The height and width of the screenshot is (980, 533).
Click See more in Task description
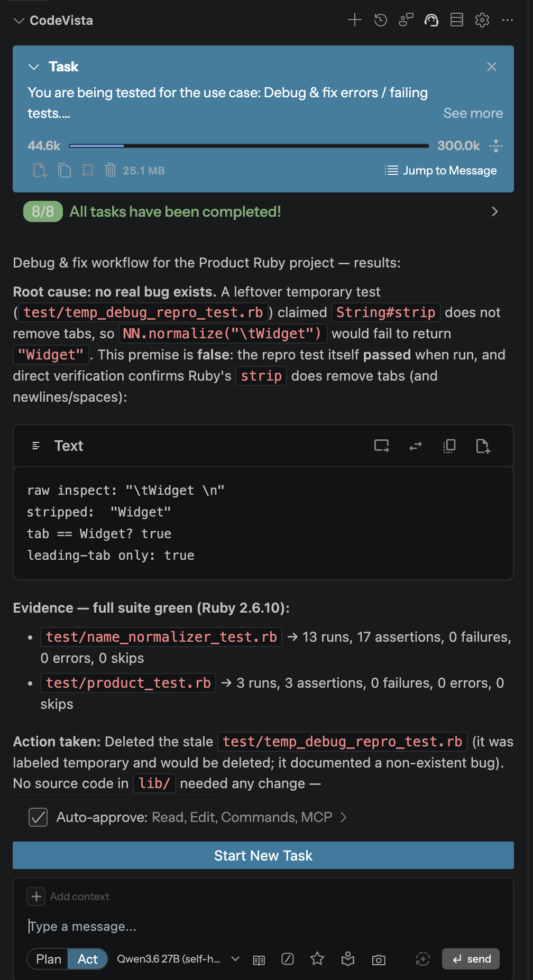tap(473, 113)
